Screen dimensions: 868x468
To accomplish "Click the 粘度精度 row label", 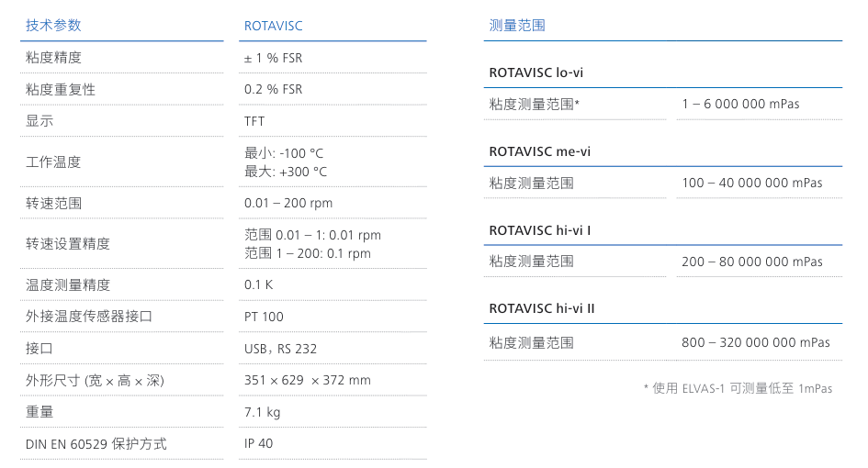I will 53,58.
